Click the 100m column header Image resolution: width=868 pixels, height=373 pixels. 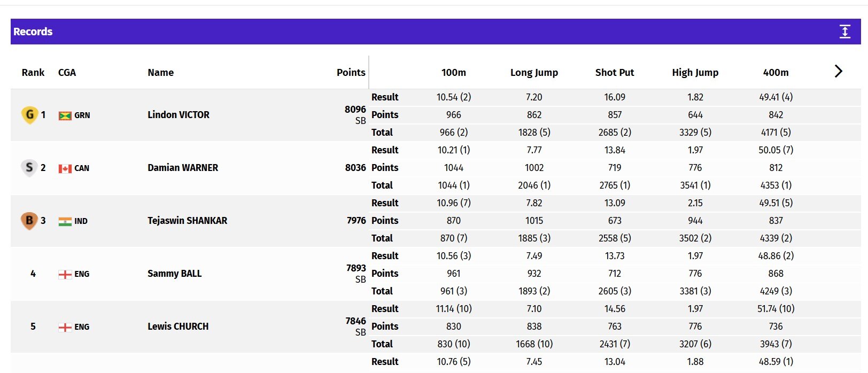click(x=453, y=72)
